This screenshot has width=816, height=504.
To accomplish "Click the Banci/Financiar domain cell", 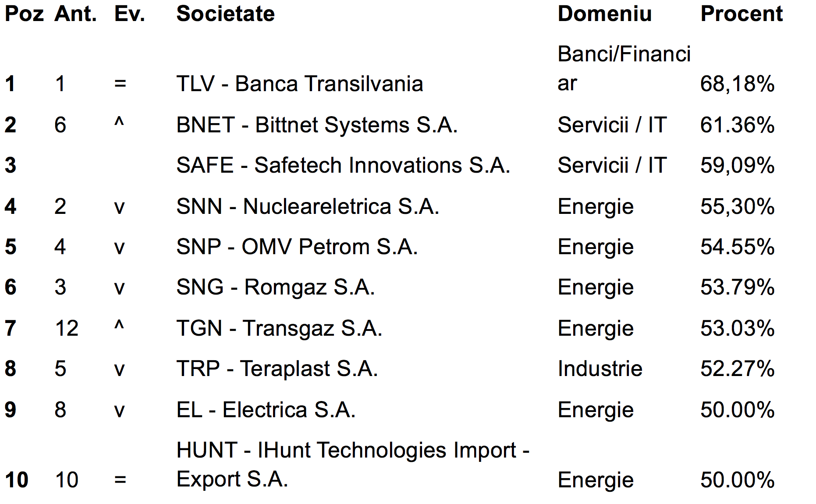I will (x=624, y=69).
